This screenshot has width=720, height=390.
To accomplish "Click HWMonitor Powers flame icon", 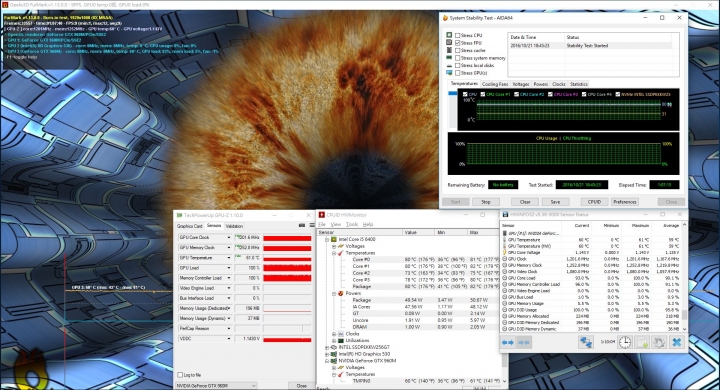I will pos(341,293).
